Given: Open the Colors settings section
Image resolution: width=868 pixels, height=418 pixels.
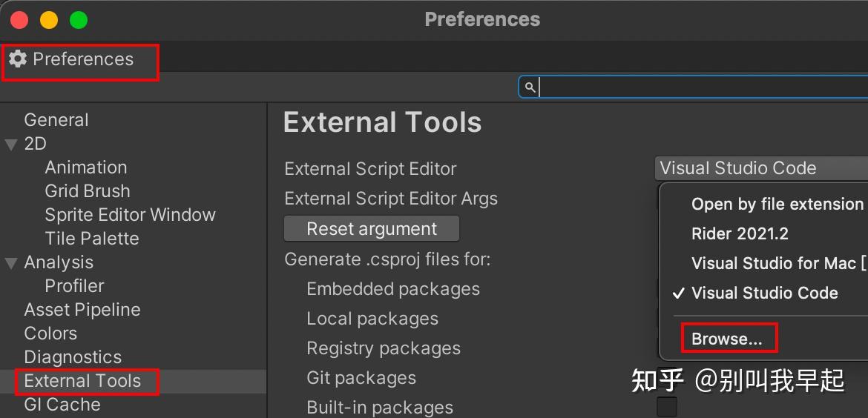Looking at the screenshot, I should click(50, 334).
